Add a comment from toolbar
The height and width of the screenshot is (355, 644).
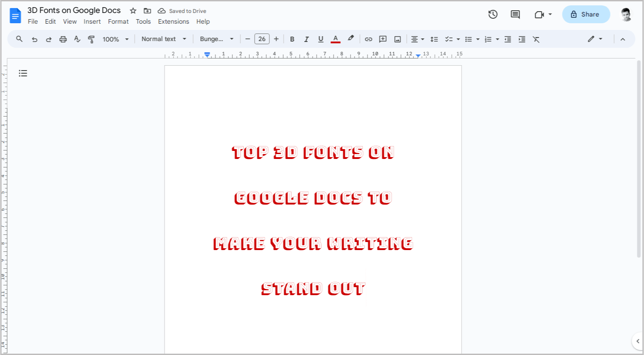click(383, 39)
